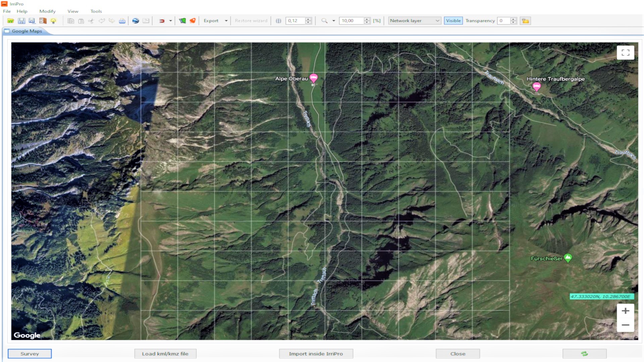The height and width of the screenshot is (362, 644).
Task: Click the Import inside IrriPro button
Action: pyautogui.click(x=316, y=354)
